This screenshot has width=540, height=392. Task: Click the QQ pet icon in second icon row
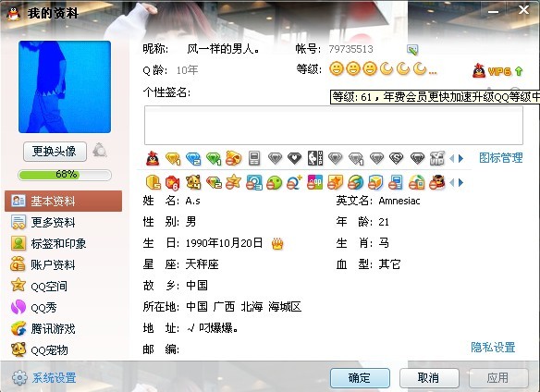(193, 182)
